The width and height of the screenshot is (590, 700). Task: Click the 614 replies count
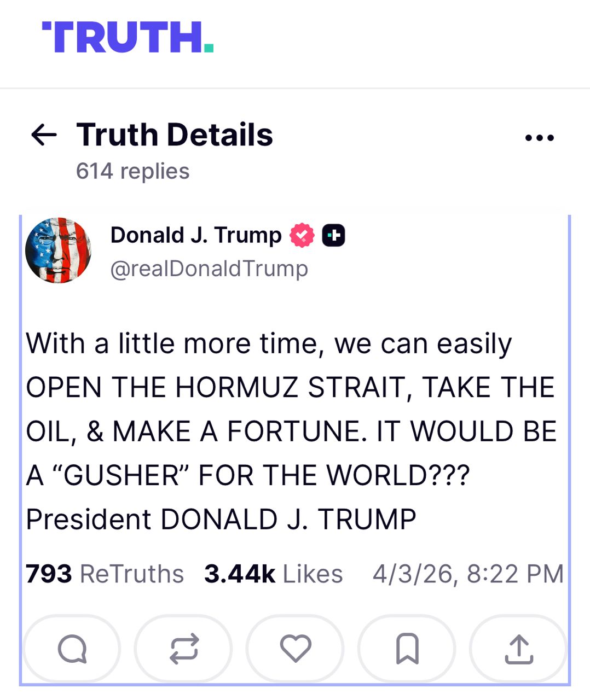132,171
